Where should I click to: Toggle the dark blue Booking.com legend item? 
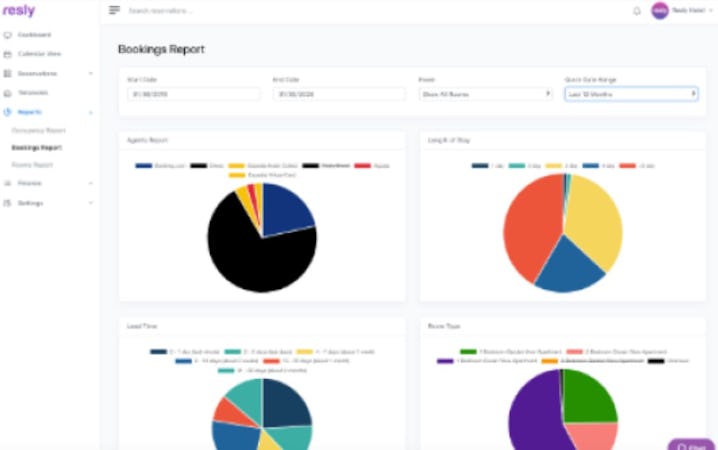(161, 166)
